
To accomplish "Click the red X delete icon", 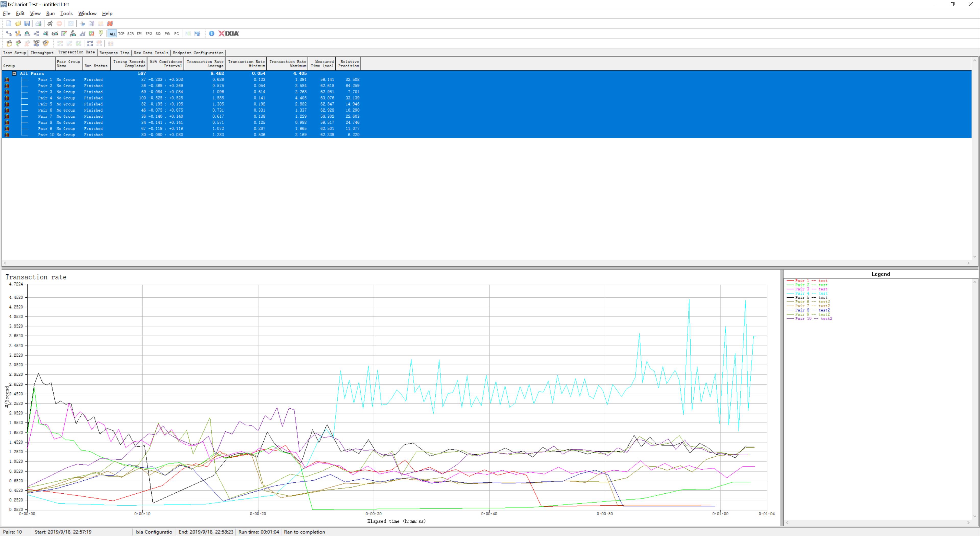I will [x=110, y=23].
